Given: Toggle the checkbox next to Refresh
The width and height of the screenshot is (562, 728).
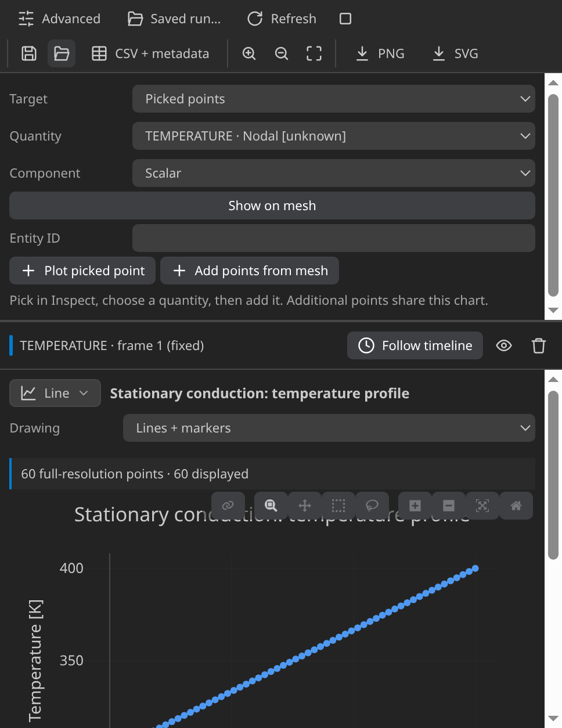Looking at the screenshot, I should click(x=345, y=19).
